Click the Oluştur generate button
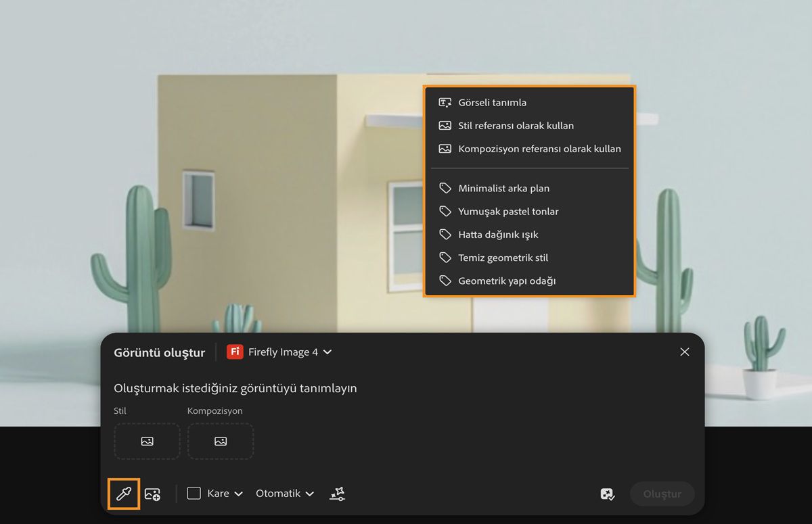This screenshot has width=812, height=524. pos(662,494)
